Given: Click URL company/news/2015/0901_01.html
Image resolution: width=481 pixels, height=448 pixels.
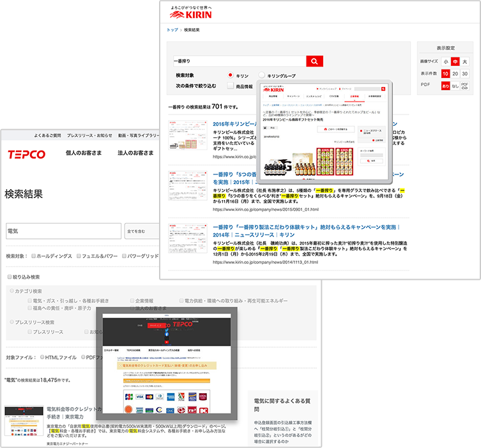Looking at the screenshot, I should pyautogui.click(x=266, y=210).
